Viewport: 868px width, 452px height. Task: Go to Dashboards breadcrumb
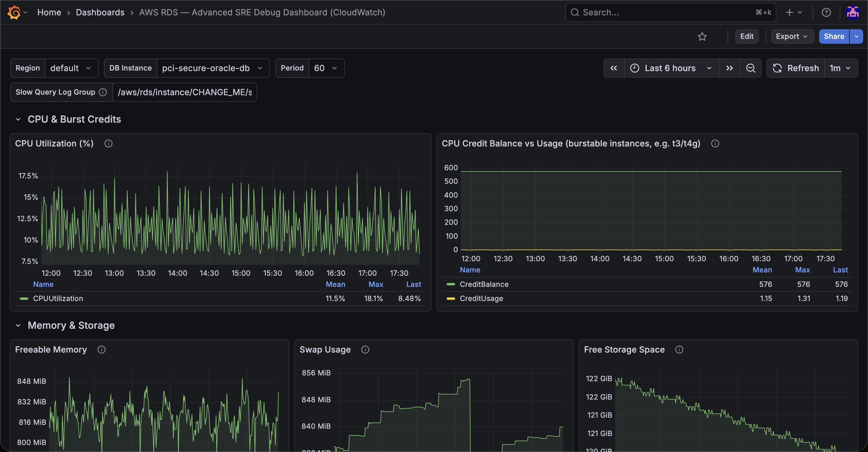(x=100, y=12)
